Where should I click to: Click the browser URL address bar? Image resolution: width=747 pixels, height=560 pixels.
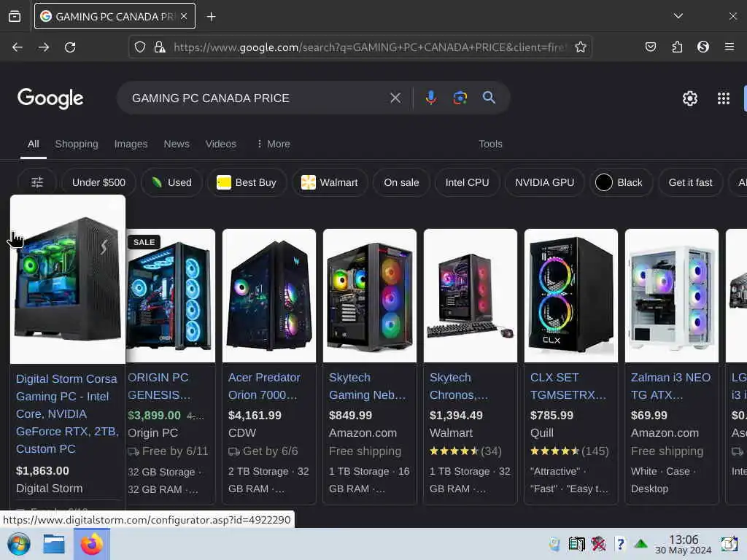coord(369,47)
